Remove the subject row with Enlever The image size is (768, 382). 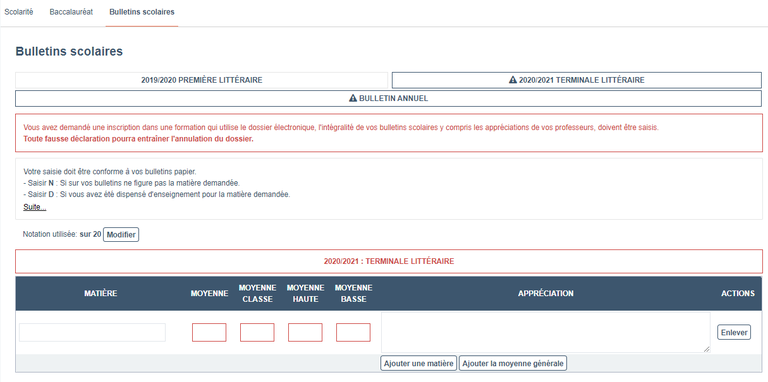[x=734, y=333]
